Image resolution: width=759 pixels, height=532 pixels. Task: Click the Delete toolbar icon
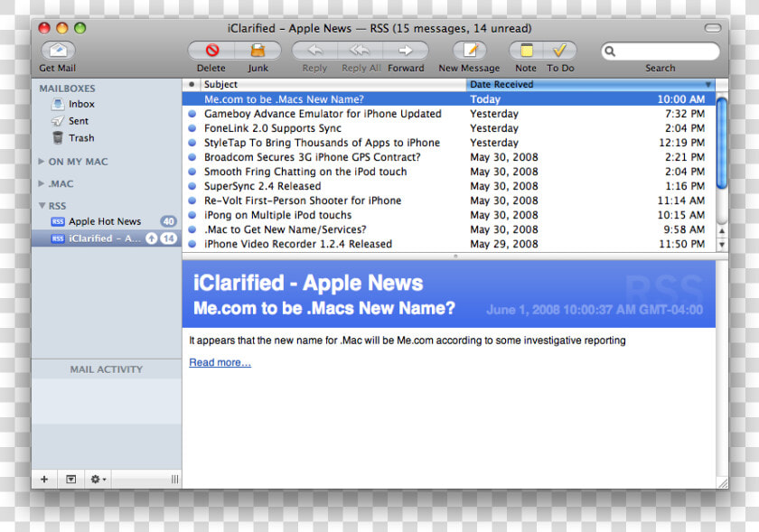[211, 51]
